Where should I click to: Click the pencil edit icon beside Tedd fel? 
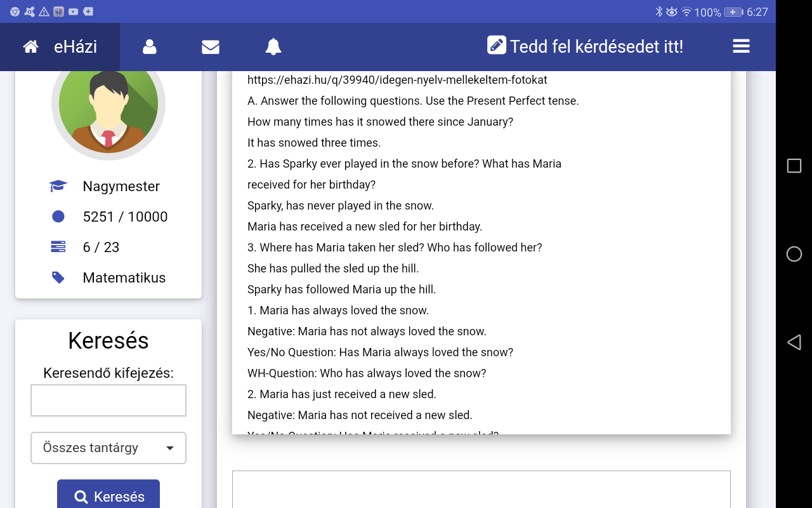point(496,46)
